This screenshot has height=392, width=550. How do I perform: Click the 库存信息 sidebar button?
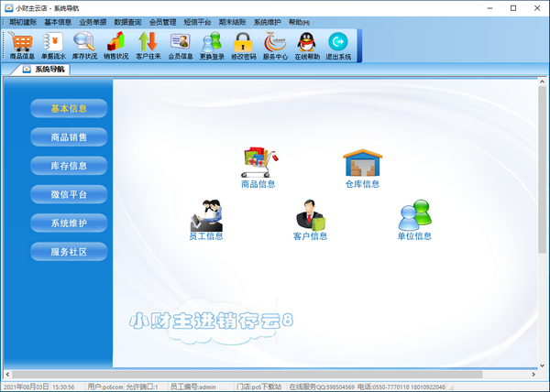point(70,166)
